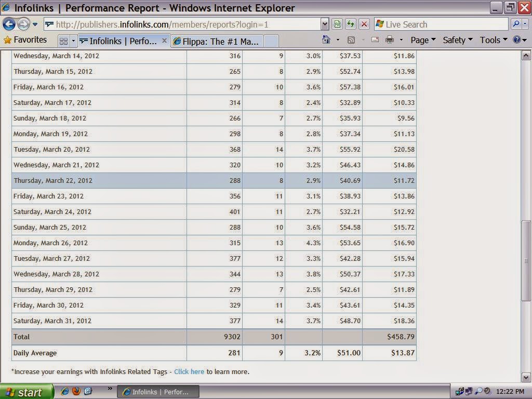532x399 pixels.
Task: Click the Total impressions value 9302
Action: pos(232,337)
